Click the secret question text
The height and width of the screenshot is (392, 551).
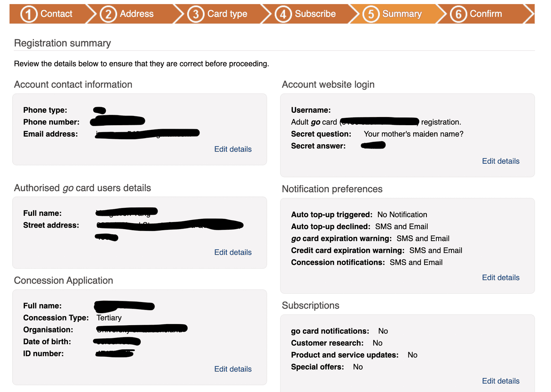pyautogui.click(x=414, y=134)
